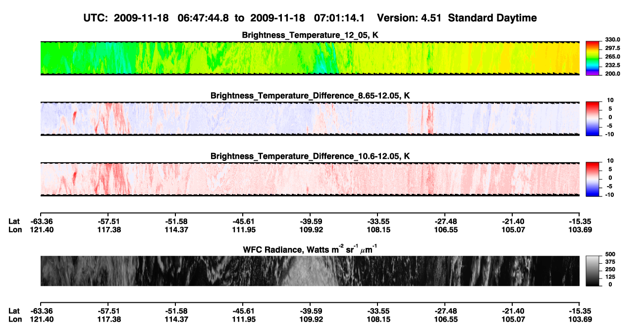Click the grayscale WFC radiance image strip

(x=310, y=271)
